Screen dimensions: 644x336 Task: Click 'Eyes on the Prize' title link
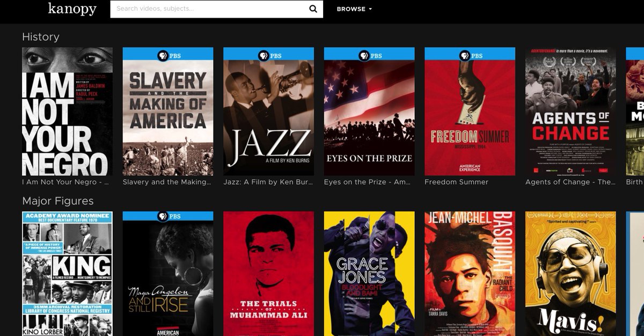[x=368, y=182]
